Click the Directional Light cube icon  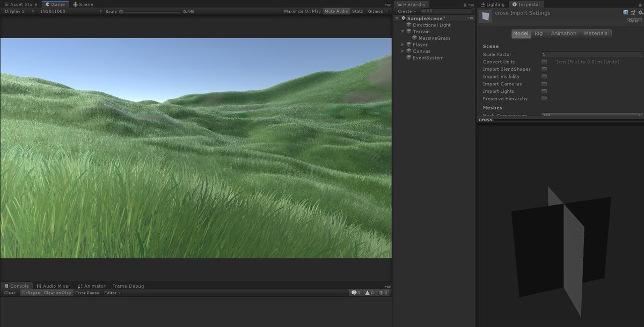point(409,25)
